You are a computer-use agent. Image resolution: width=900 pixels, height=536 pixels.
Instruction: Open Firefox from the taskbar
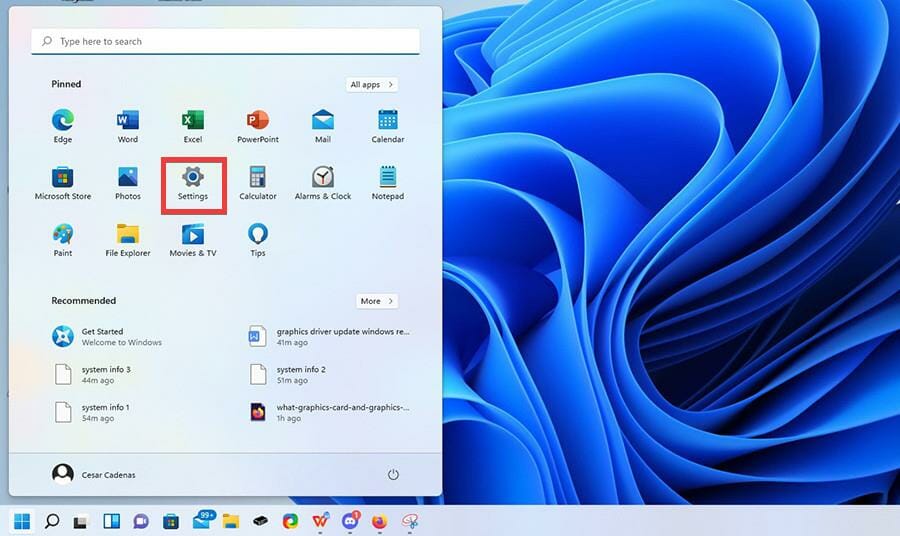pos(379,521)
